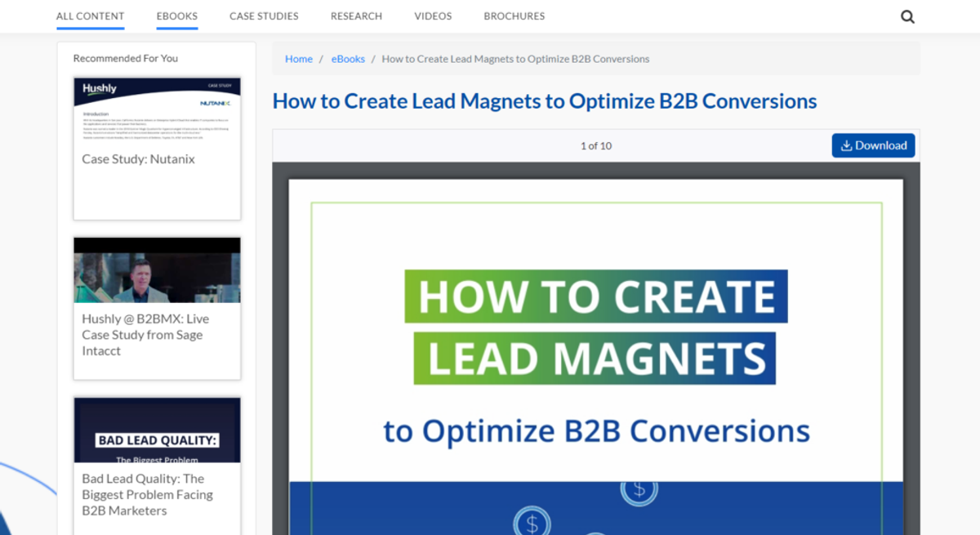
Task: Open the Bad Lead Quality thumbnail image
Action: 157,430
